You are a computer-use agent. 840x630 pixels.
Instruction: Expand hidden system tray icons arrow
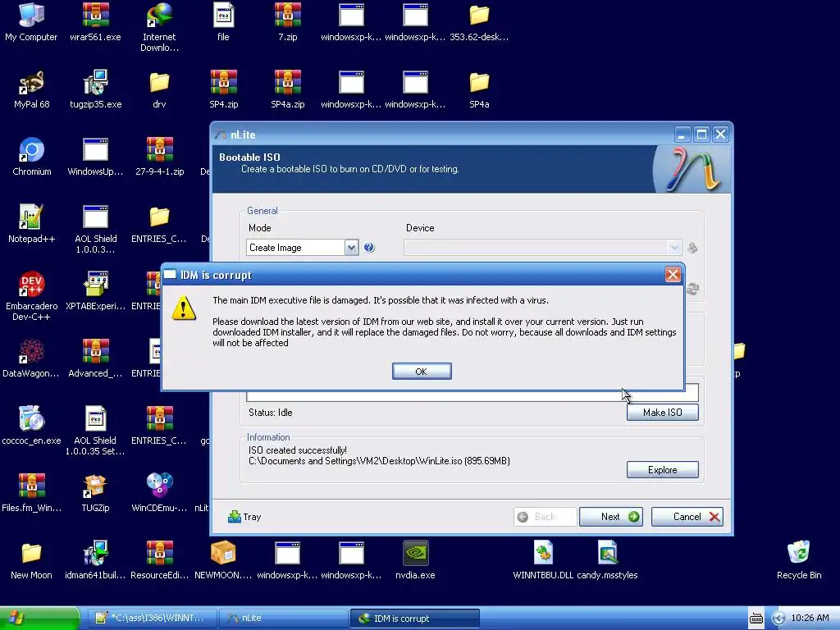coord(778,619)
